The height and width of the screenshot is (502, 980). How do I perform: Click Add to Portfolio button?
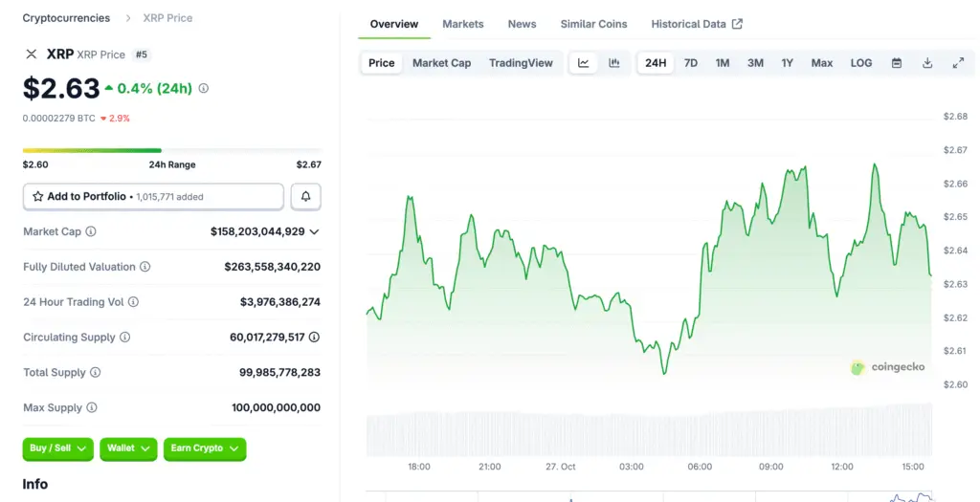coord(153,196)
